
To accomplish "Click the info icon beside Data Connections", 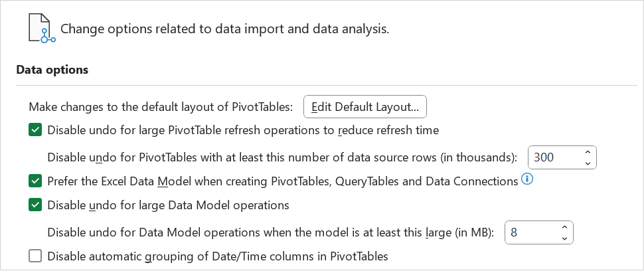I will 527,179.
